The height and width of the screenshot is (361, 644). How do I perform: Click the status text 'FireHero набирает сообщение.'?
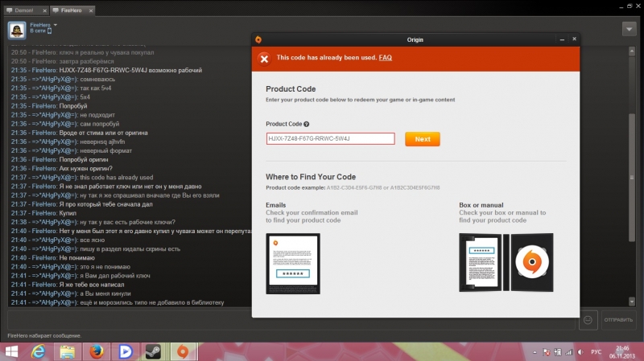[44, 335]
